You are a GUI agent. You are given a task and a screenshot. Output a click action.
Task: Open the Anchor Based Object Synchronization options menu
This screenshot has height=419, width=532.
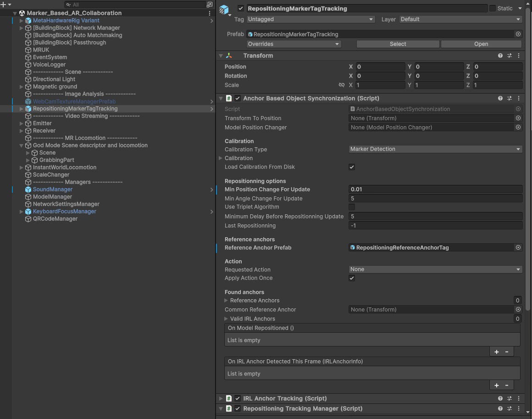(x=519, y=98)
